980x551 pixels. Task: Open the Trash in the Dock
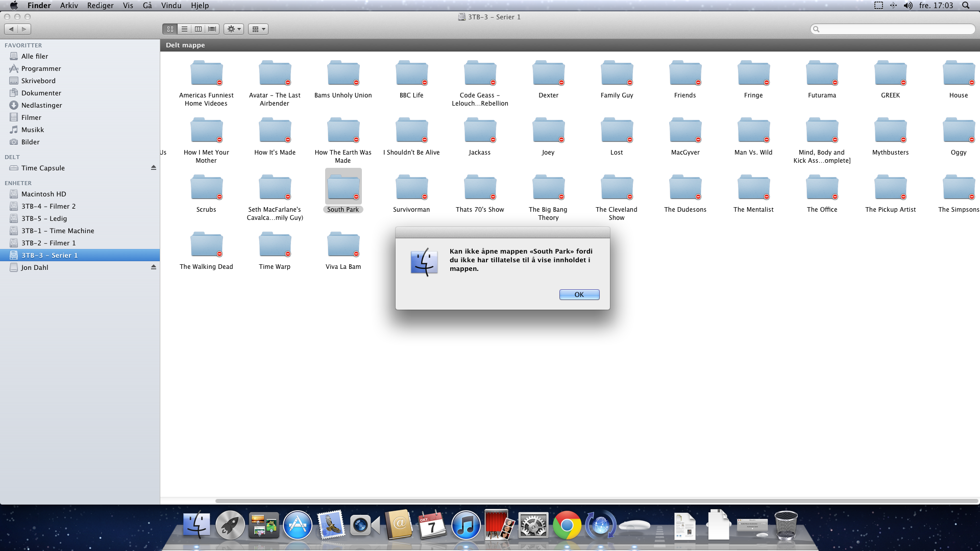click(786, 525)
